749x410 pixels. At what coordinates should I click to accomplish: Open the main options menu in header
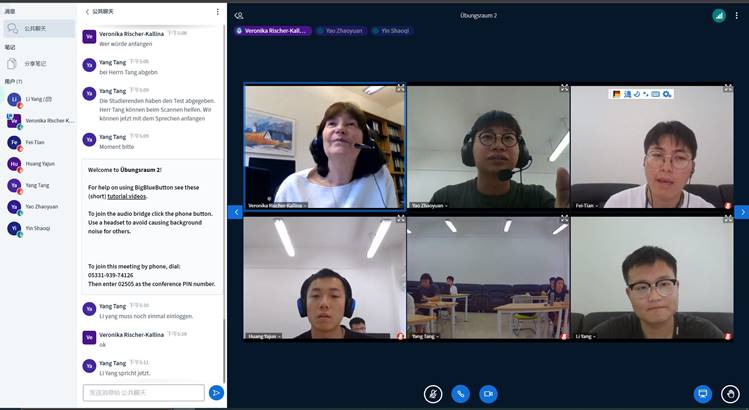coord(740,16)
